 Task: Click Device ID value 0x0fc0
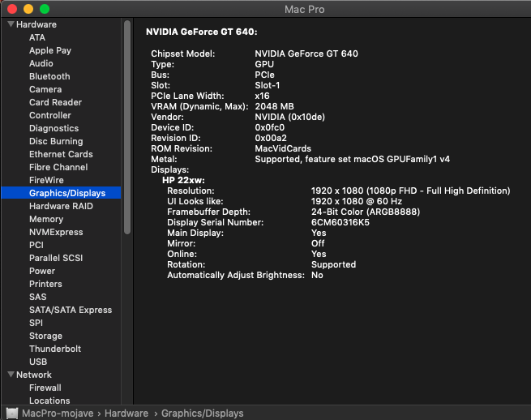[270, 127]
